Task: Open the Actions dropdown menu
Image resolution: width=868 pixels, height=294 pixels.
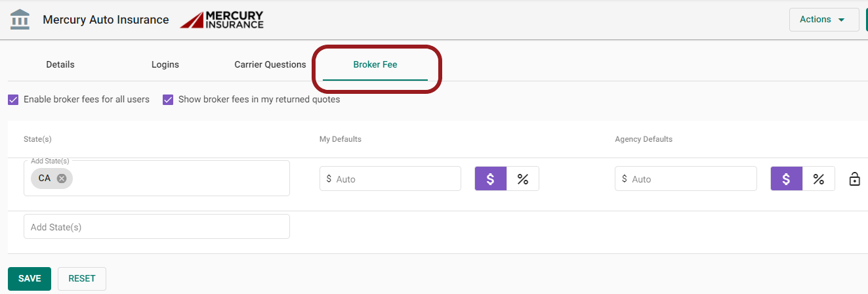Action: (823, 20)
